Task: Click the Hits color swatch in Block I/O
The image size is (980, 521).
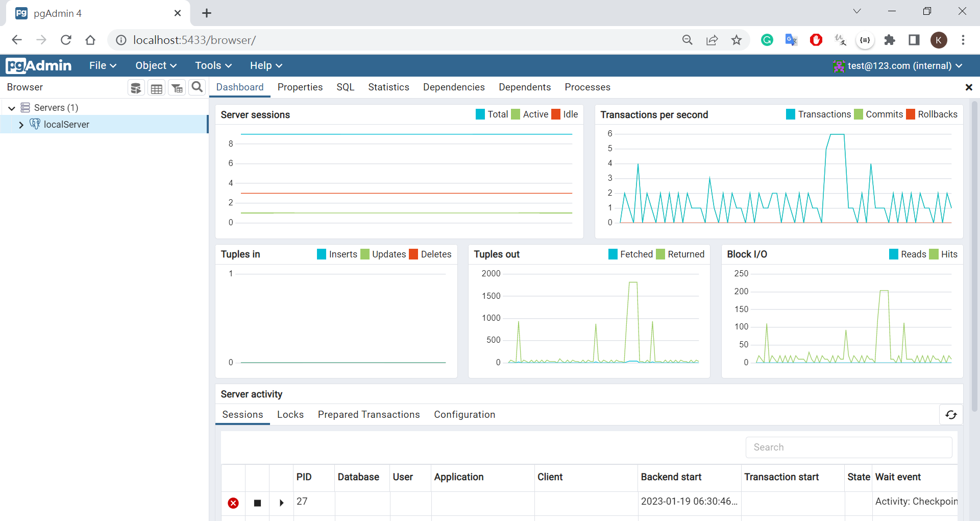Action: tap(934, 254)
